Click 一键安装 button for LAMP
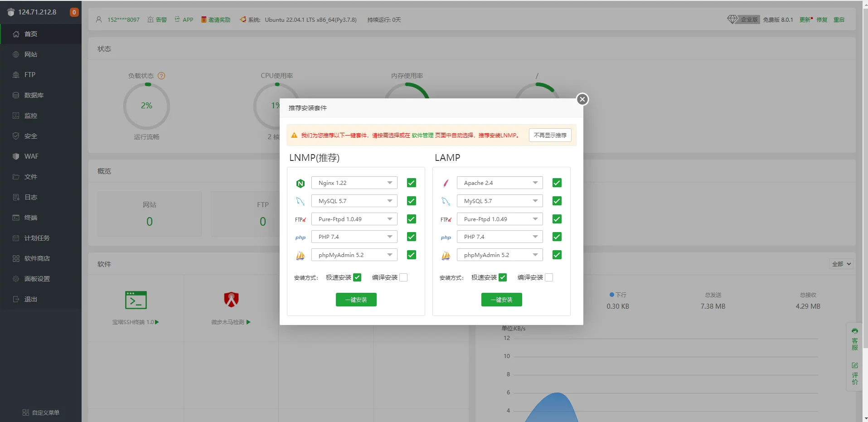 point(502,300)
